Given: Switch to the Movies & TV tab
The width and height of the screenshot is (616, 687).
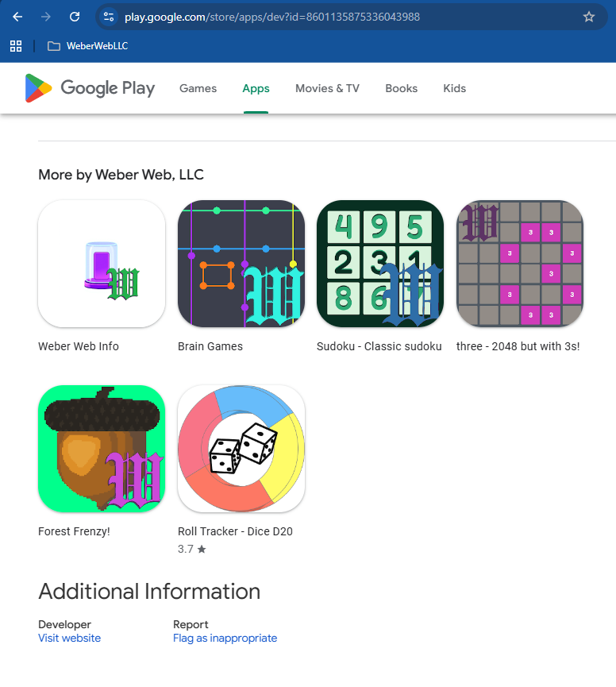Looking at the screenshot, I should 327,88.
